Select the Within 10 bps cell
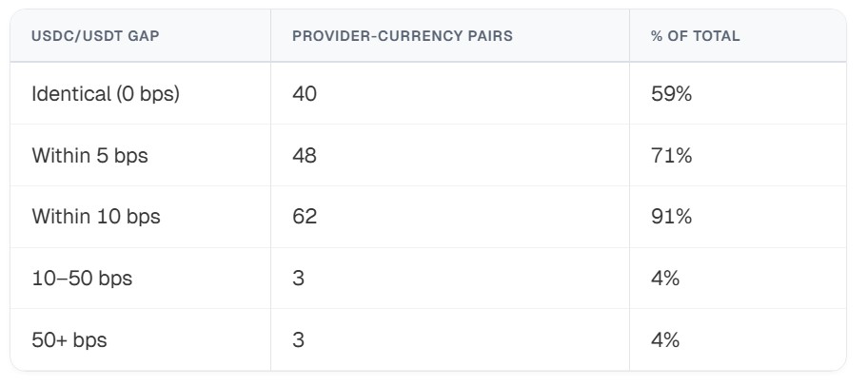Image resolution: width=868 pixels, height=386 pixels. pos(96,216)
